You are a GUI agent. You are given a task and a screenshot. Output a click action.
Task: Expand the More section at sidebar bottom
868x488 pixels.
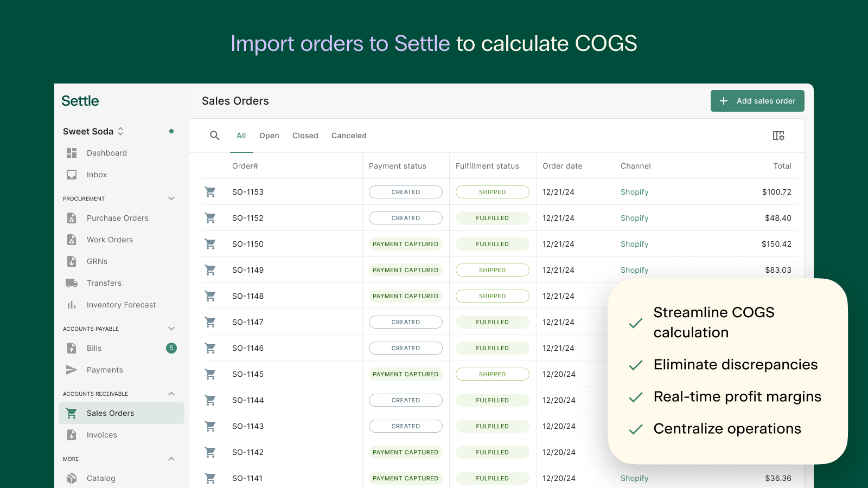[x=171, y=459]
